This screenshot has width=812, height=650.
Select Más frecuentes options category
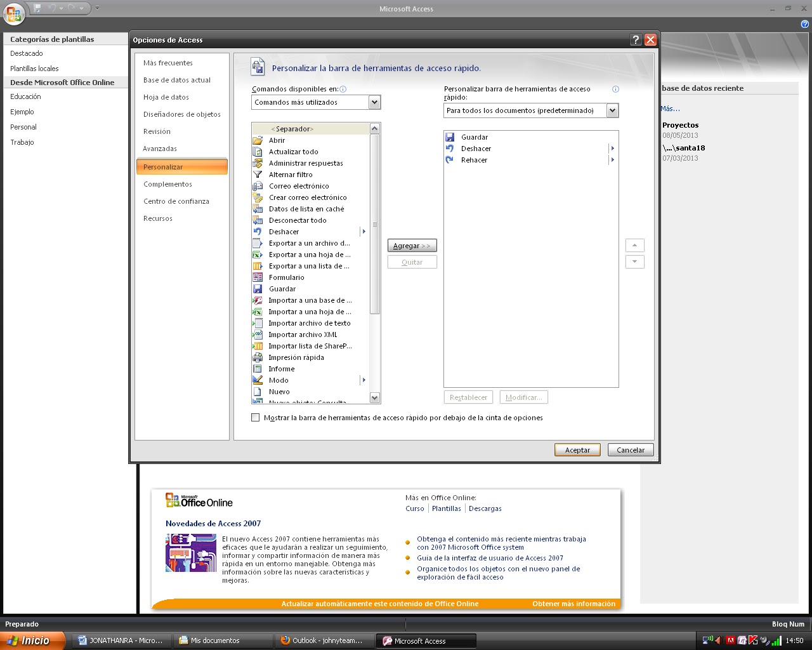(181, 63)
